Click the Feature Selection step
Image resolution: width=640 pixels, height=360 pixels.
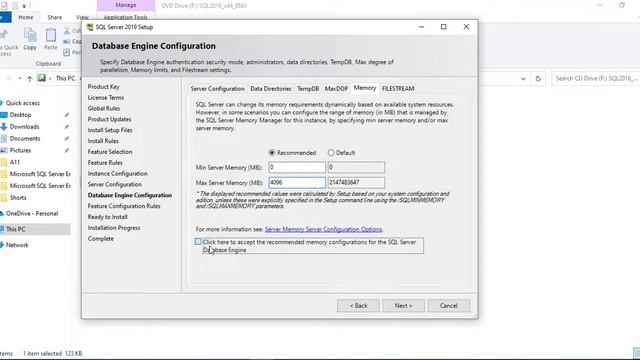coord(110,151)
